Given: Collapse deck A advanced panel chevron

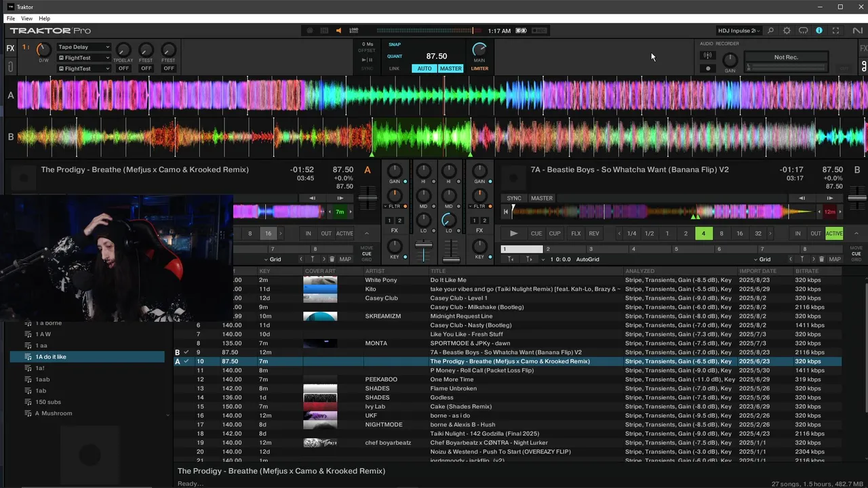Looking at the screenshot, I should [367, 233].
